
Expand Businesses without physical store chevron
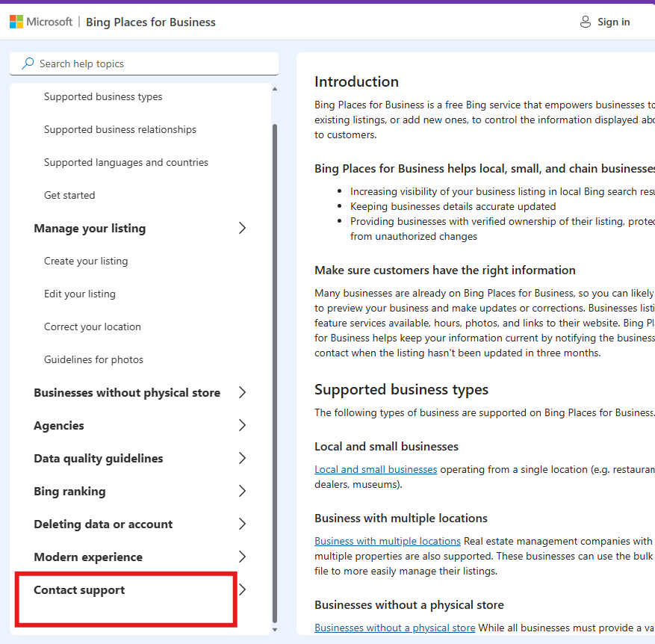(x=242, y=392)
